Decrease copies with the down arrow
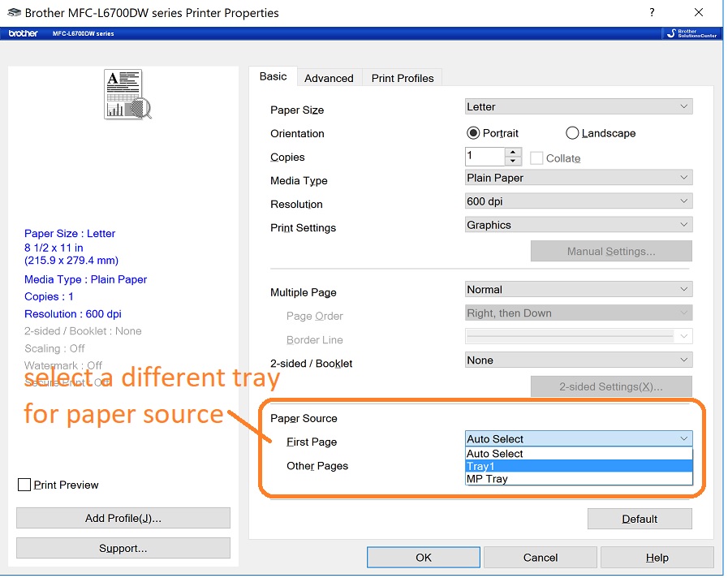The width and height of the screenshot is (728, 578). point(513,161)
